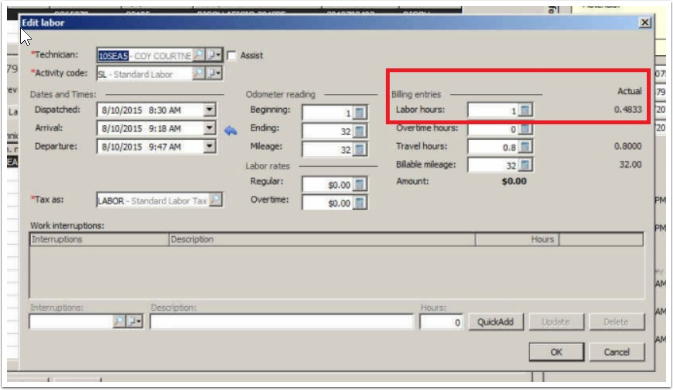
Task: Click blue undo arrow beside Arrival time
Action: (230, 130)
